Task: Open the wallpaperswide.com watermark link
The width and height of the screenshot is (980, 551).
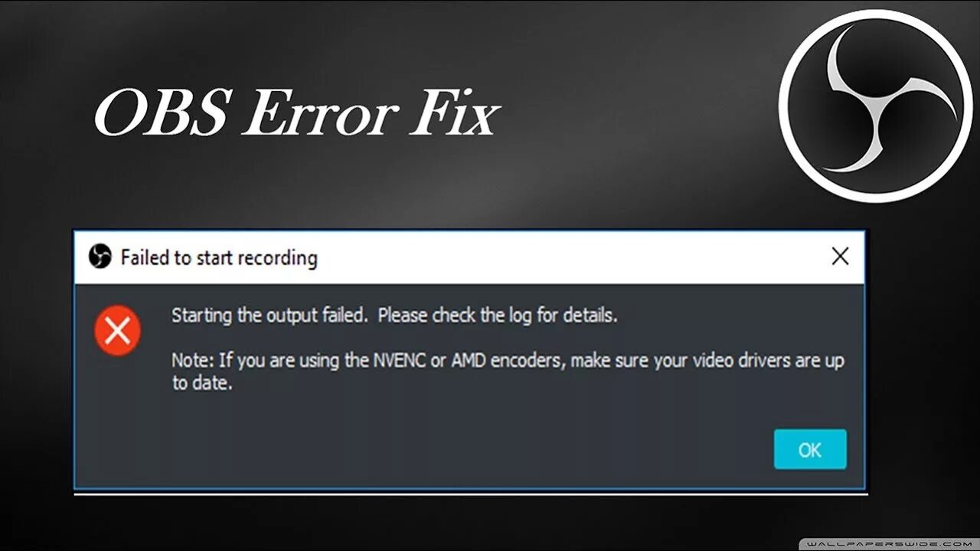Action: (890, 543)
